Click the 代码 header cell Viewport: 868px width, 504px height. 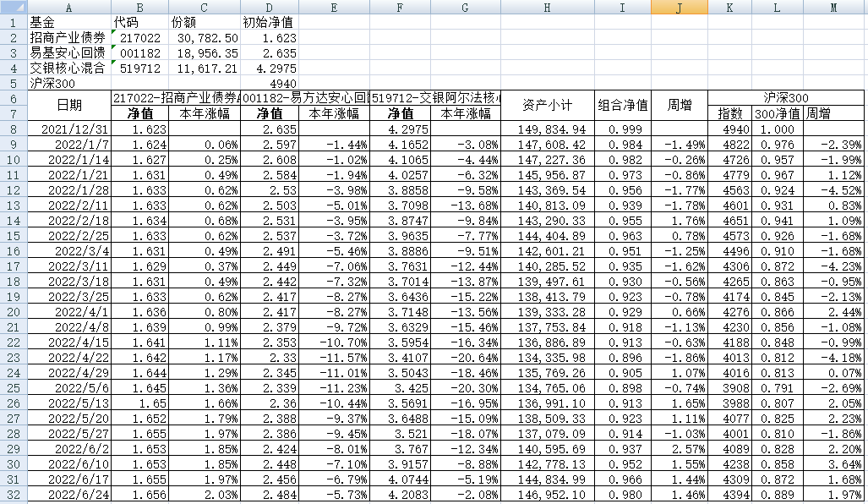click(x=139, y=22)
